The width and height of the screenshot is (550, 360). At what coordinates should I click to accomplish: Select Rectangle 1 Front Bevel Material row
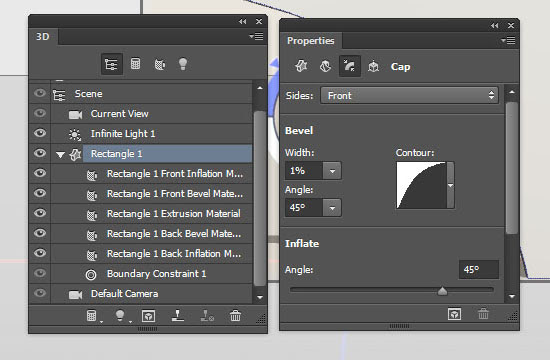(x=152, y=194)
